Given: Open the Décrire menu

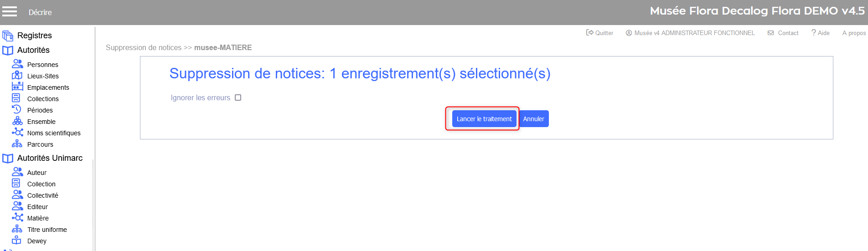Looking at the screenshot, I should pyautogui.click(x=40, y=12).
